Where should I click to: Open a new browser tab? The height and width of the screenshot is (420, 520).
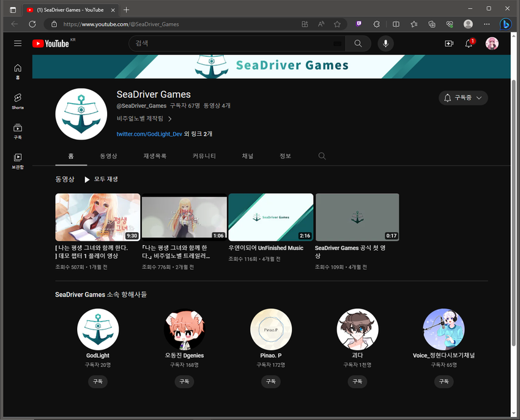coord(127,10)
